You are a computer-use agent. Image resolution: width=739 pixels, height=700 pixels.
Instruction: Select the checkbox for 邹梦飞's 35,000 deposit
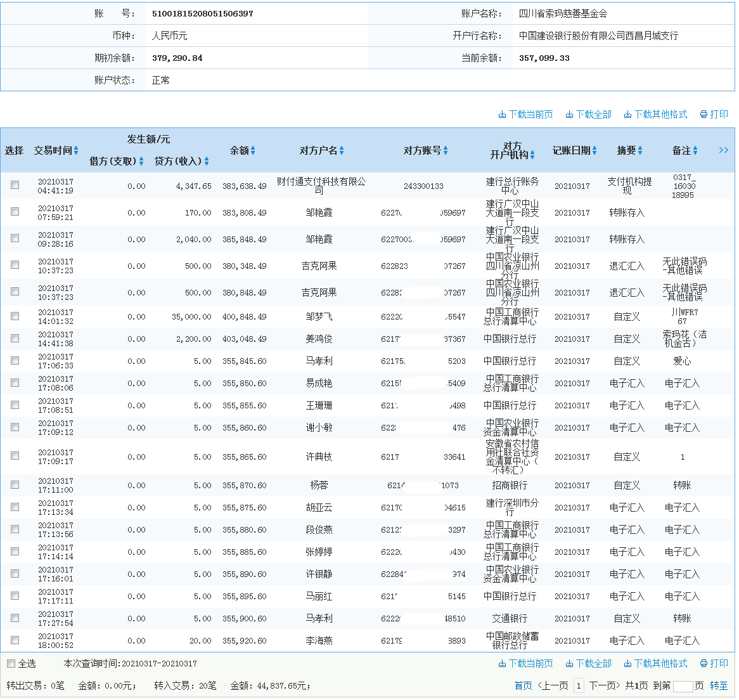pos(15,316)
